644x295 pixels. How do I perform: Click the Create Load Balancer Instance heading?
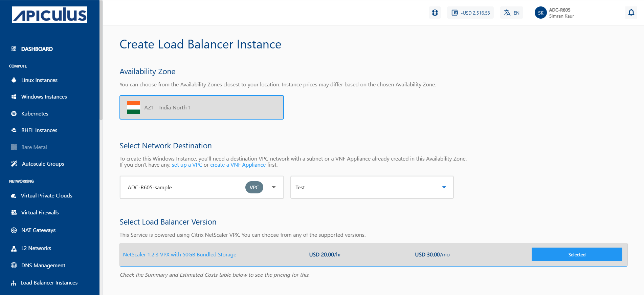(x=200, y=44)
